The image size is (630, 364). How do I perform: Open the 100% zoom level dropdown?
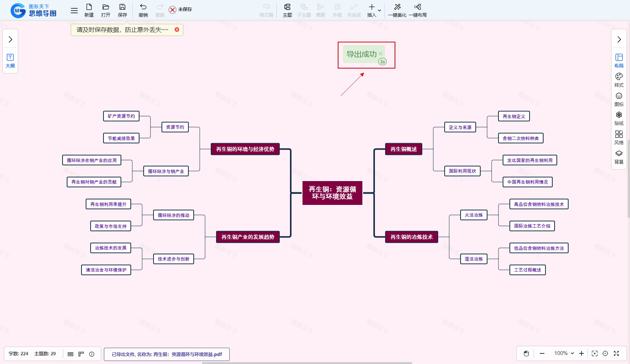[564, 353]
